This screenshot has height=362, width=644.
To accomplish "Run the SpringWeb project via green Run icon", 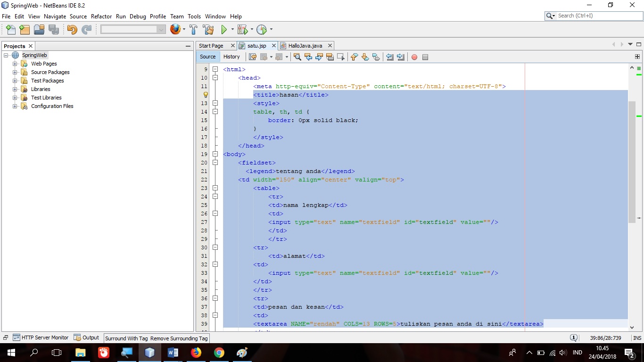I will (x=223, y=29).
